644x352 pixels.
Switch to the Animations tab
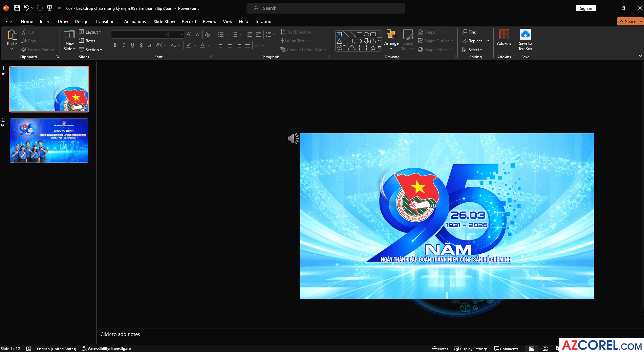(x=135, y=21)
